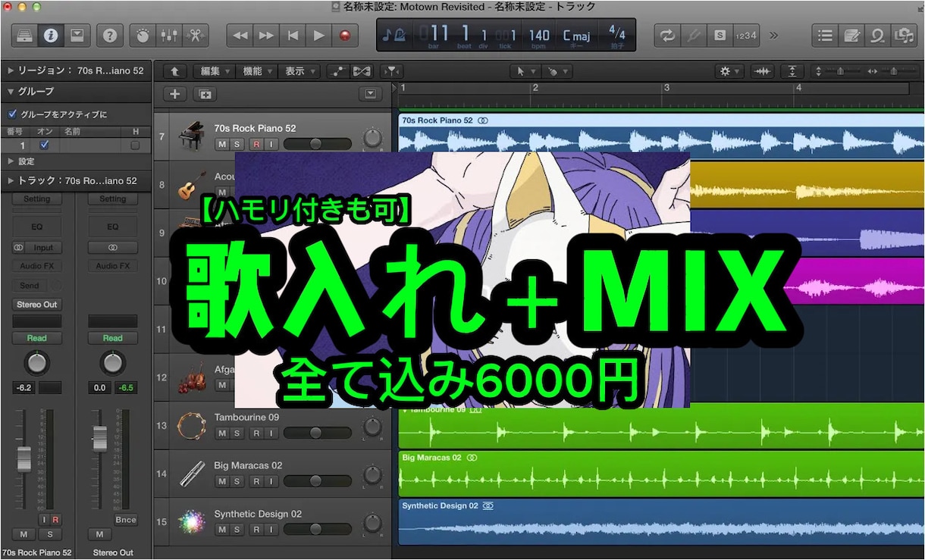Open the Note Pad button
925x560 pixels.
click(x=851, y=35)
